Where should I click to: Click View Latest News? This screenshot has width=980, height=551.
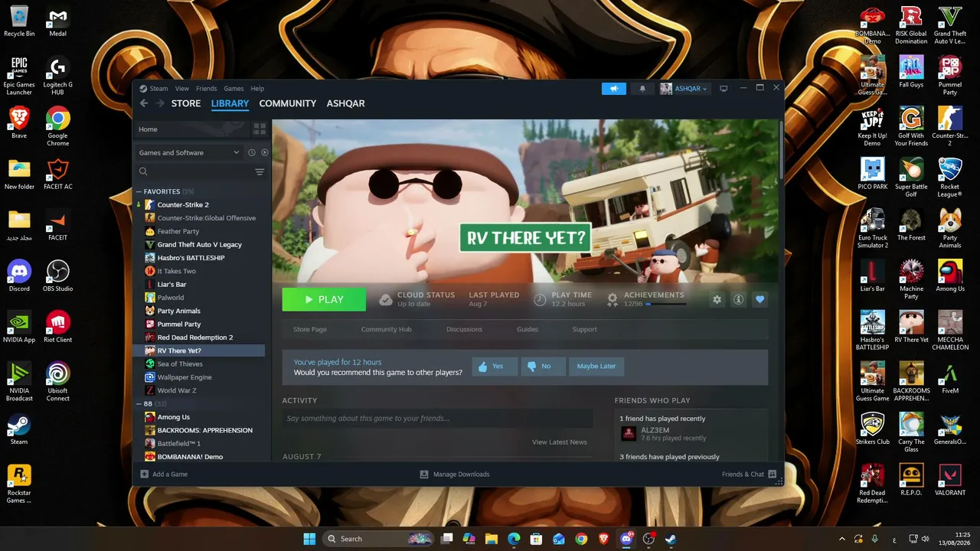coord(560,442)
